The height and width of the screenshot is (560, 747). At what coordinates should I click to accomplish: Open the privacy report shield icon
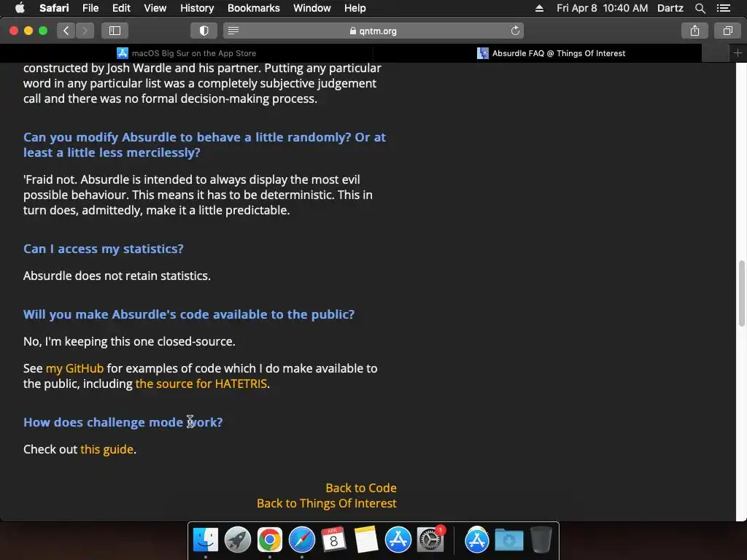pyautogui.click(x=204, y=31)
